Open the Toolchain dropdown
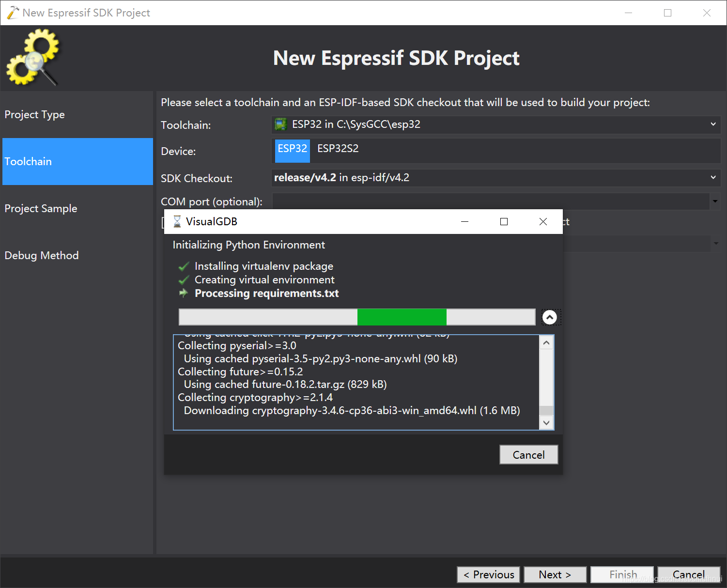 point(713,124)
